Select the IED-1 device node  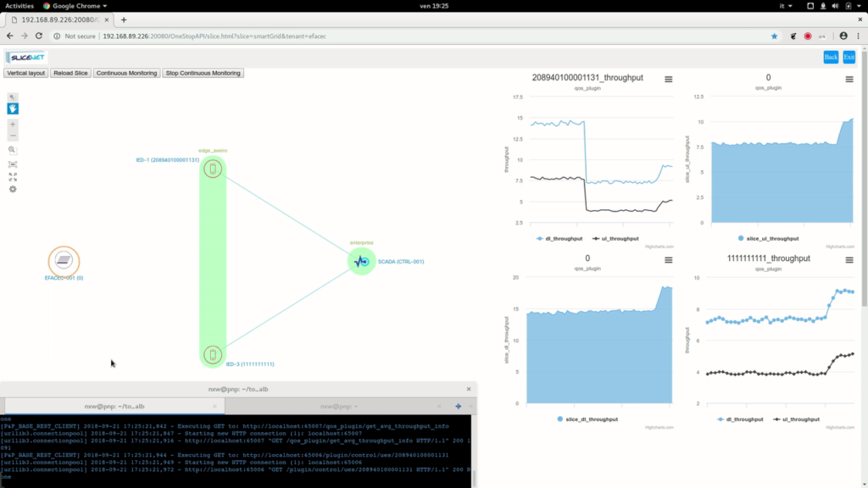pos(214,169)
